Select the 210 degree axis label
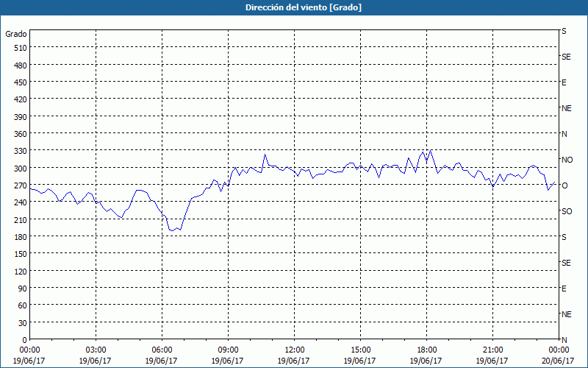 click(21, 219)
